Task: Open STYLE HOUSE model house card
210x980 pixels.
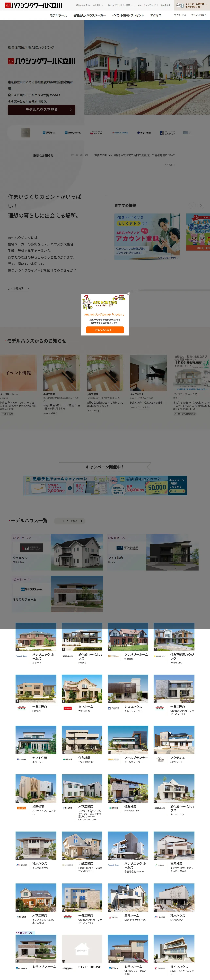Action: tap(82, 952)
